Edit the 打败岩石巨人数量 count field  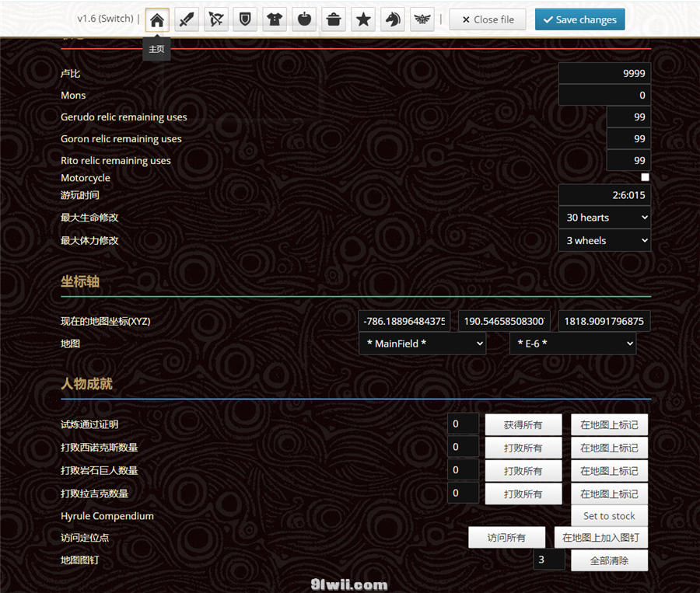(x=463, y=470)
